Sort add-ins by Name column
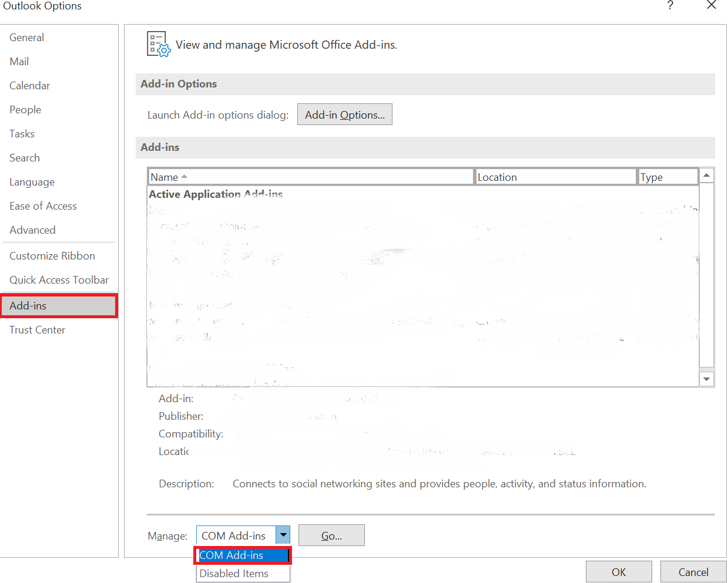This screenshot has width=728, height=583. pyautogui.click(x=311, y=177)
